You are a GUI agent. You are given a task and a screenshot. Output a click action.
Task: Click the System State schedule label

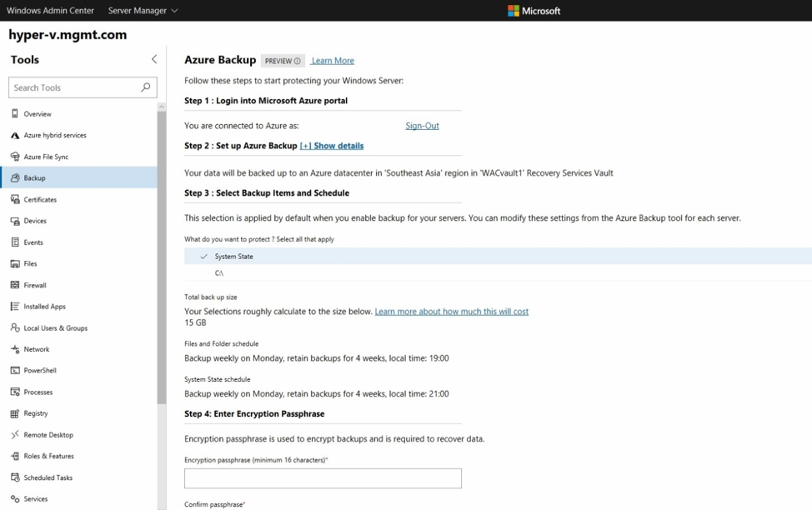[x=217, y=379]
